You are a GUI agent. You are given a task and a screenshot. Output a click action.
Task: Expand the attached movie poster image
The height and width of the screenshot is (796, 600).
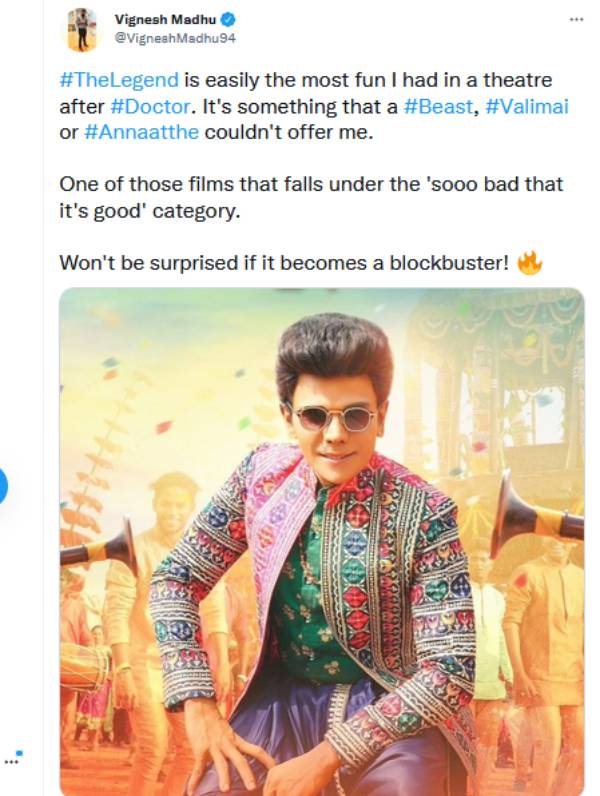[x=321, y=540]
